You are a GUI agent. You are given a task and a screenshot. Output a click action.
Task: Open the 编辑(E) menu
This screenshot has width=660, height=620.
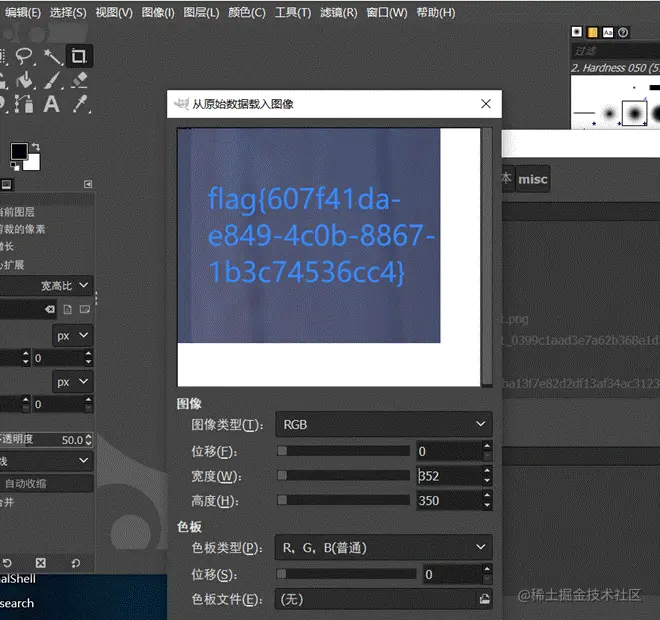pos(23,13)
